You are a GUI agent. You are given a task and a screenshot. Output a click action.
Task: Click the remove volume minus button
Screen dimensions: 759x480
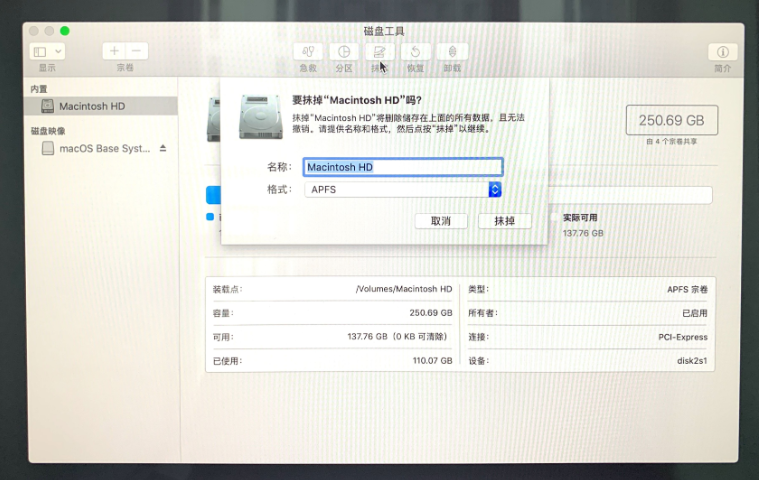tap(137, 51)
